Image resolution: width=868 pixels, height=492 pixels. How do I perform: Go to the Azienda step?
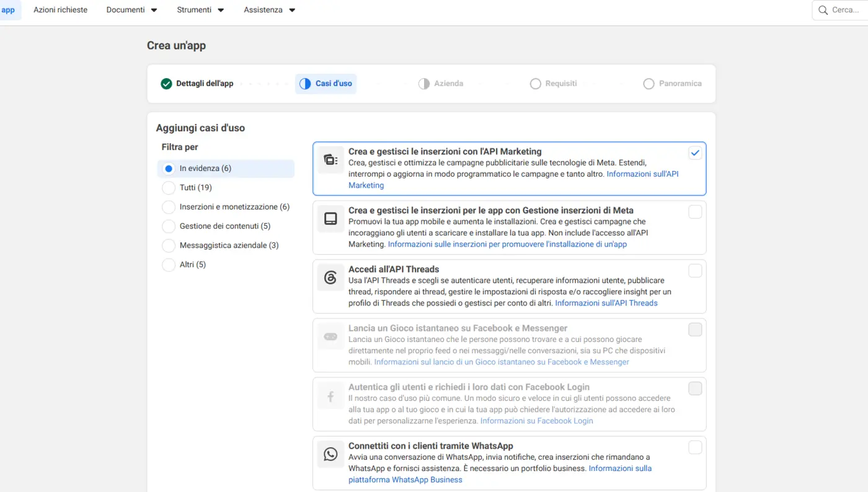pyautogui.click(x=441, y=84)
